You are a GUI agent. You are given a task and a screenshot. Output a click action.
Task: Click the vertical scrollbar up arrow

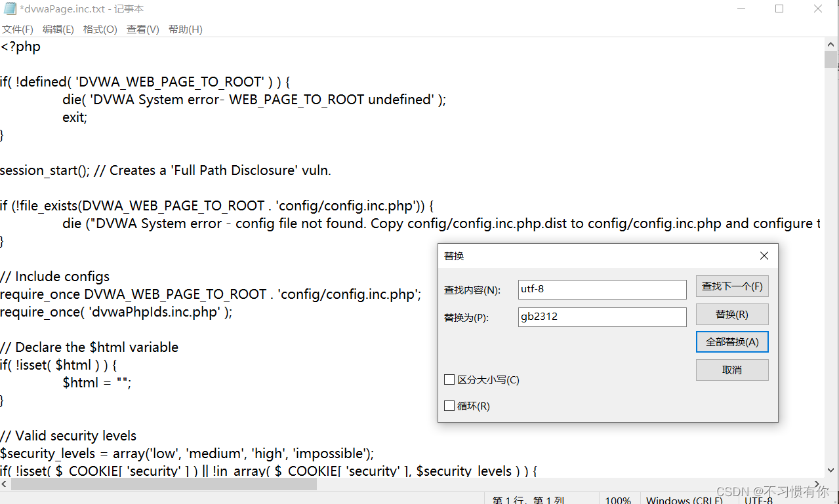(x=832, y=43)
